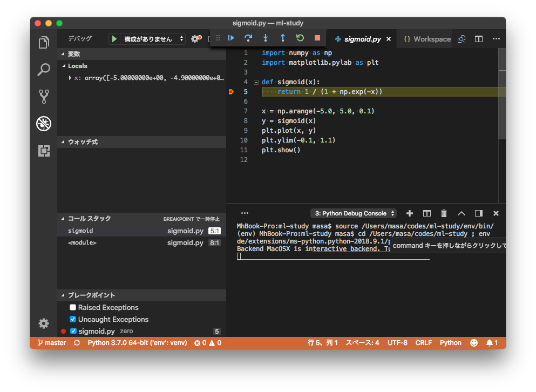Image resolution: width=536 pixels, height=392 pixels.
Task: Stop the debug session
Action: click(317, 38)
